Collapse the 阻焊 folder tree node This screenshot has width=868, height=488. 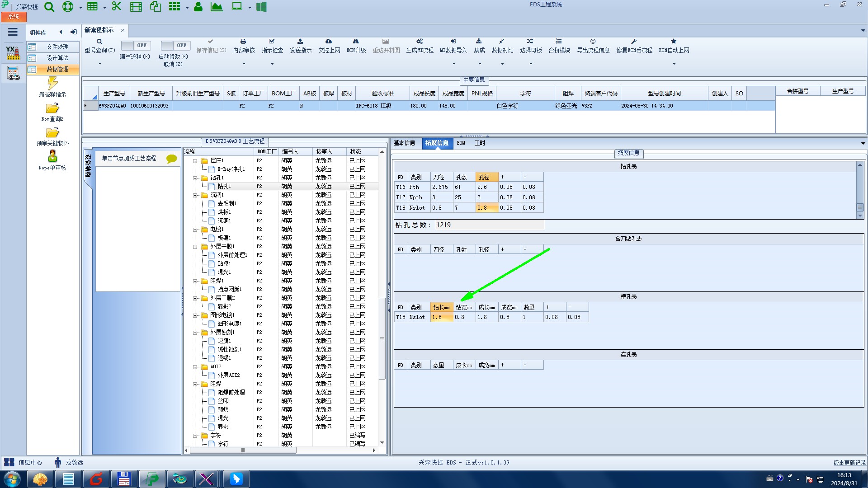coord(195,384)
